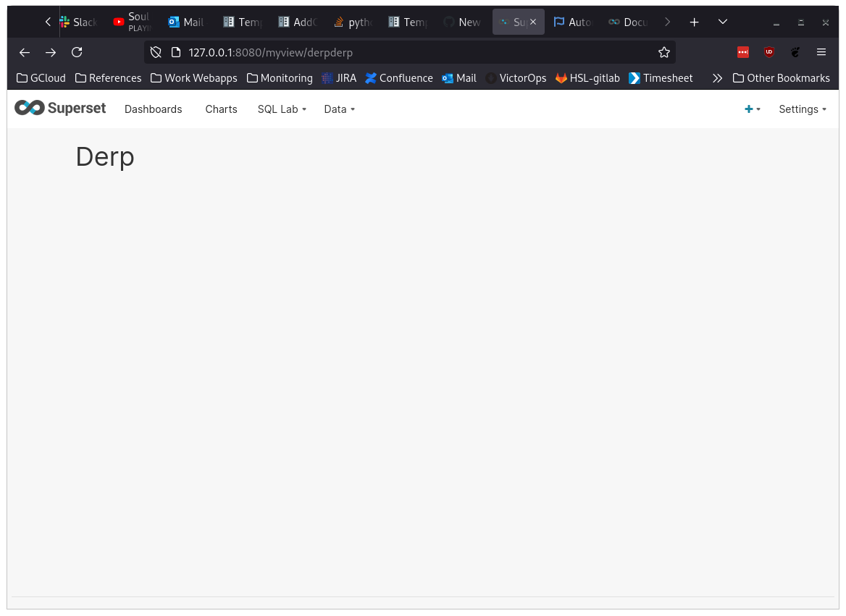Bookmark this page with star icon
The image size is (846, 616).
click(664, 52)
